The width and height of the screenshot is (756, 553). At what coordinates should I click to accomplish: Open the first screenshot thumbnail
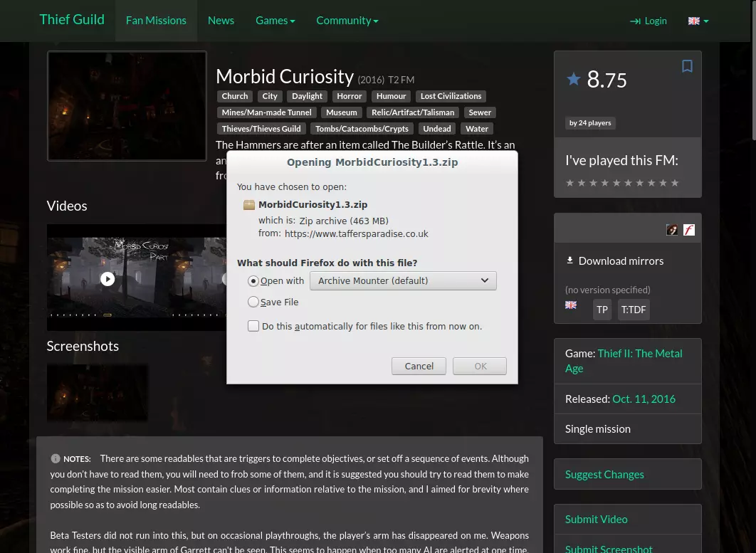point(98,393)
